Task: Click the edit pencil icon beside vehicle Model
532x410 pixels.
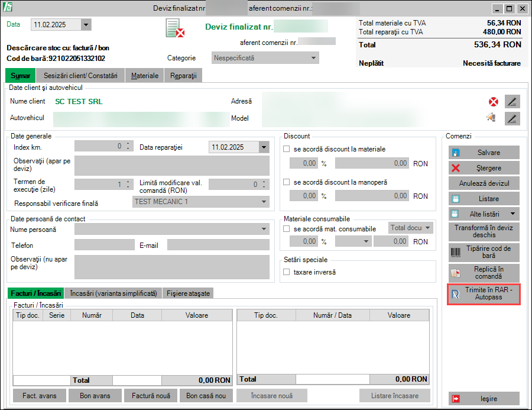Action: coord(512,118)
